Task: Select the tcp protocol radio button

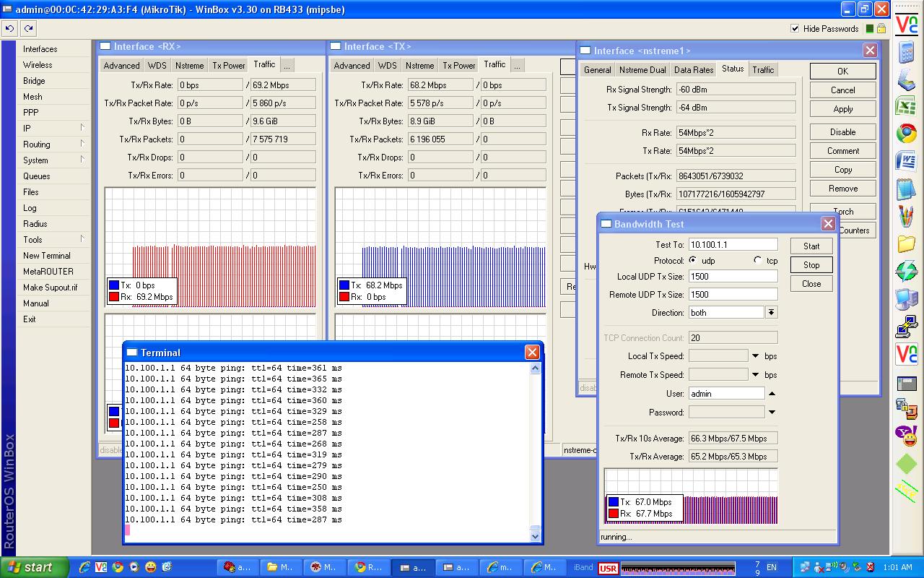Action: pyautogui.click(x=757, y=260)
